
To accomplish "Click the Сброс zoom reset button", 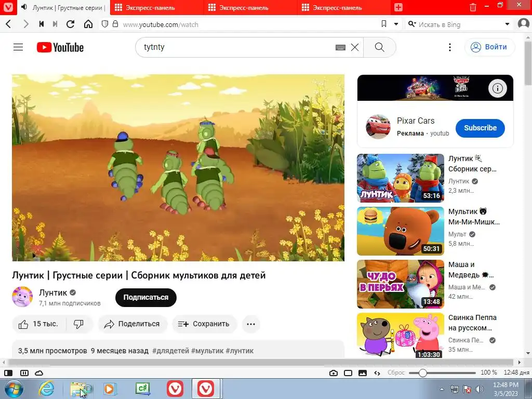I will pyautogui.click(x=396, y=373).
